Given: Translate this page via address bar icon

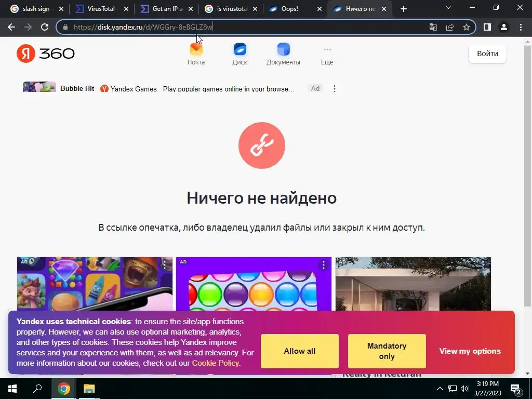Looking at the screenshot, I should click(433, 27).
